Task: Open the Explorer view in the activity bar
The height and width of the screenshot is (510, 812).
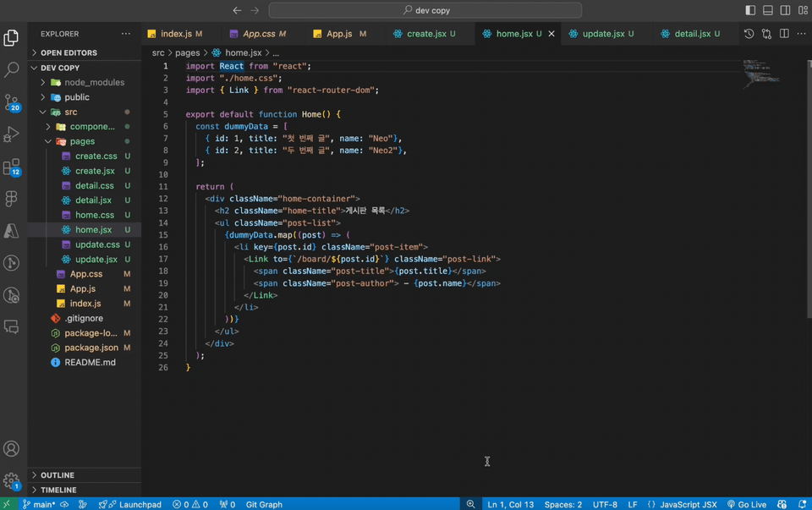Action: pyautogui.click(x=11, y=38)
